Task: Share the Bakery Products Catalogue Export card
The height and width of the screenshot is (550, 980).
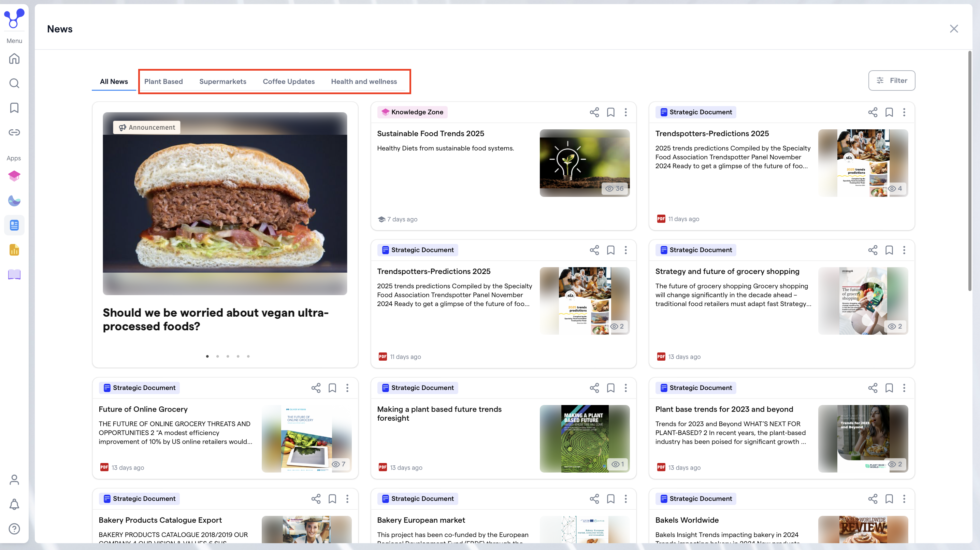Action: [x=316, y=499]
